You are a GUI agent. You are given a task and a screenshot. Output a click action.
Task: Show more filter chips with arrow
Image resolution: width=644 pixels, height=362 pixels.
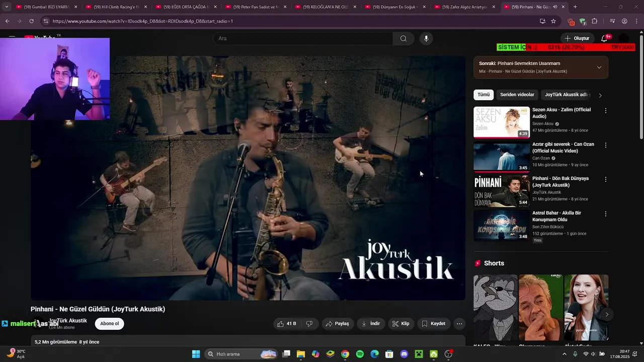(x=600, y=95)
